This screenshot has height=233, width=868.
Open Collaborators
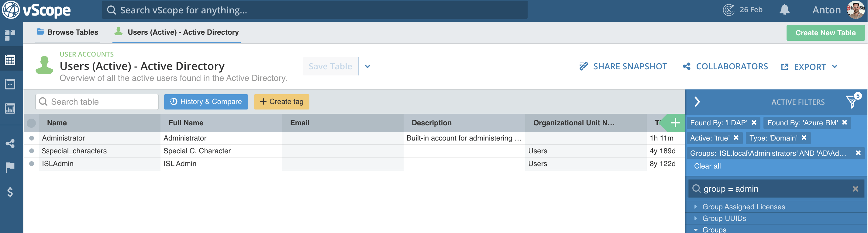point(725,66)
